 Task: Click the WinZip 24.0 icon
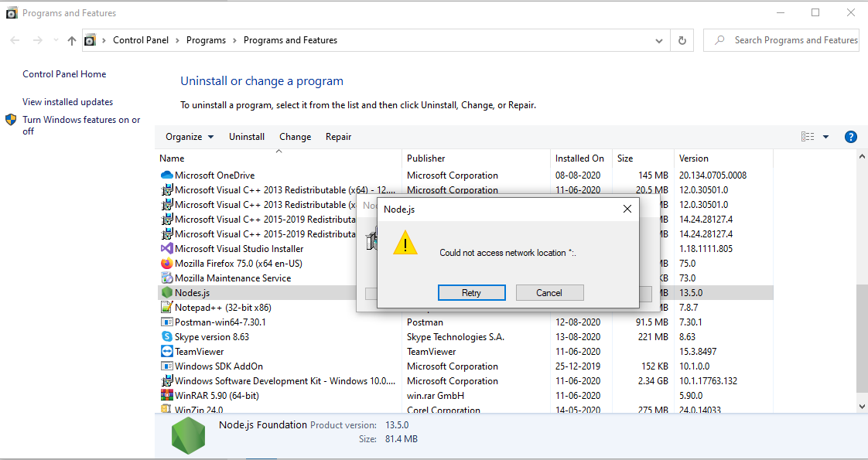tap(166, 409)
